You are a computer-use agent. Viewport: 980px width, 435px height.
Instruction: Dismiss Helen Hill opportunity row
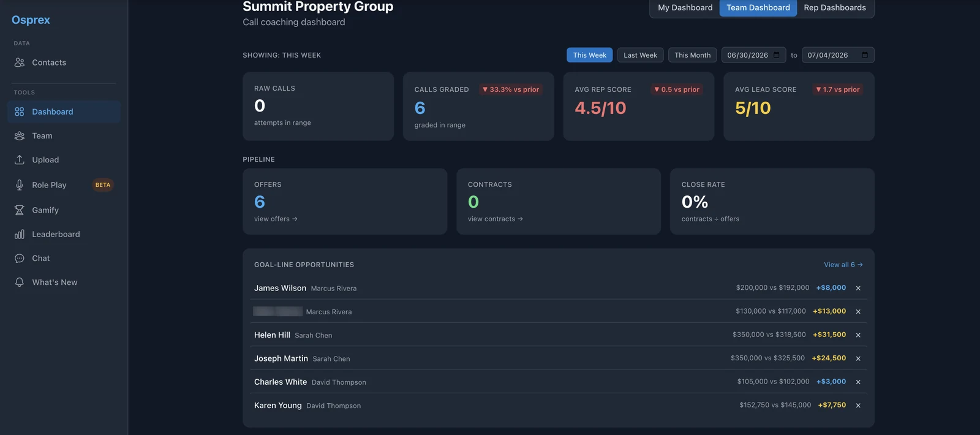click(858, 335)
